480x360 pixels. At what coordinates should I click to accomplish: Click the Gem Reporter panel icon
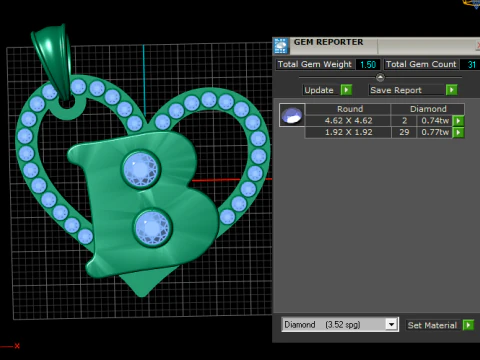coord(281,46)
